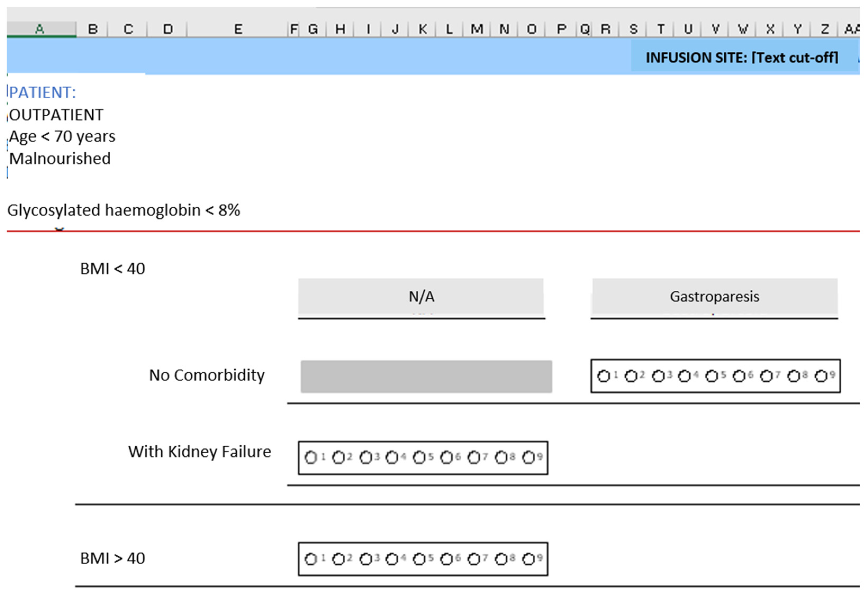
Task: Click the N/A column heading
Action: pyautogui.click(x=421, y=297)
